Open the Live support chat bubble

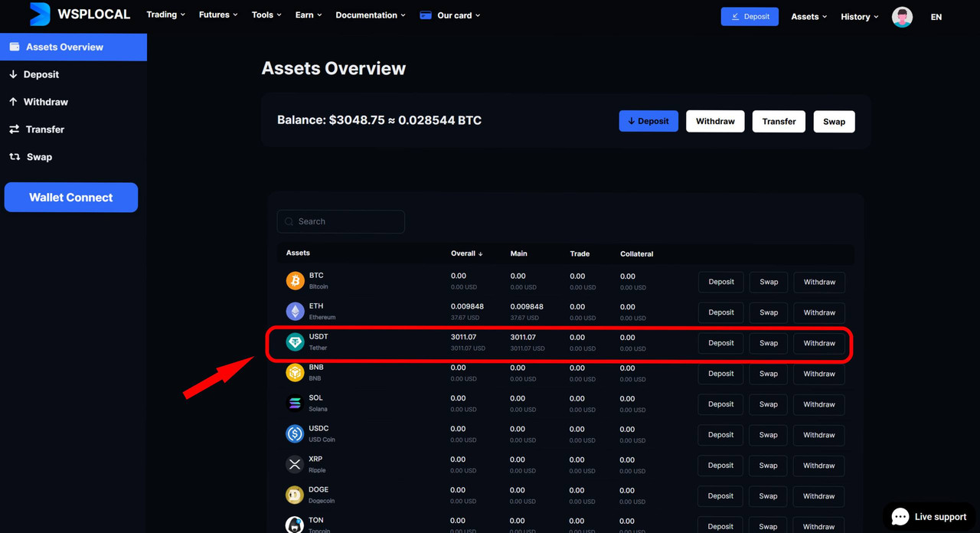(x=900, y=517)
